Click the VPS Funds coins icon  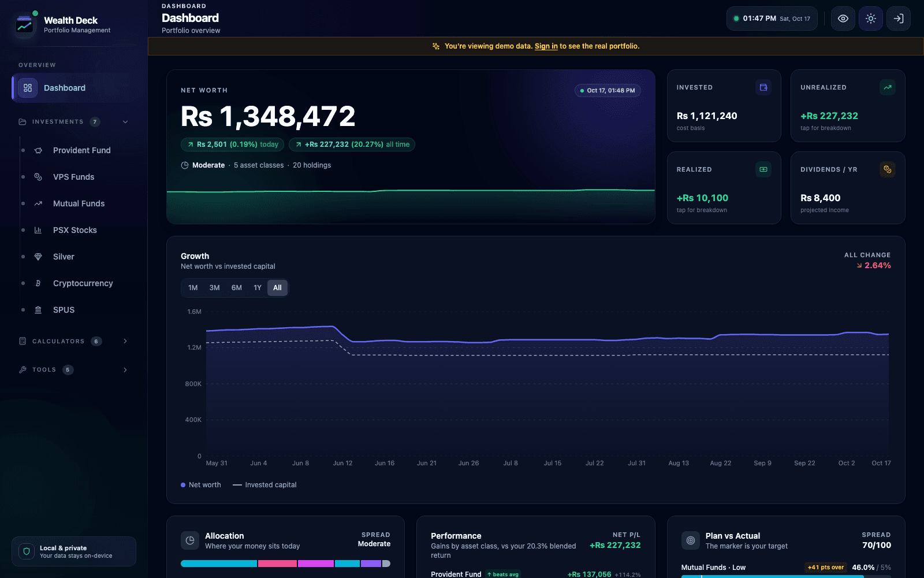(38, 177)
